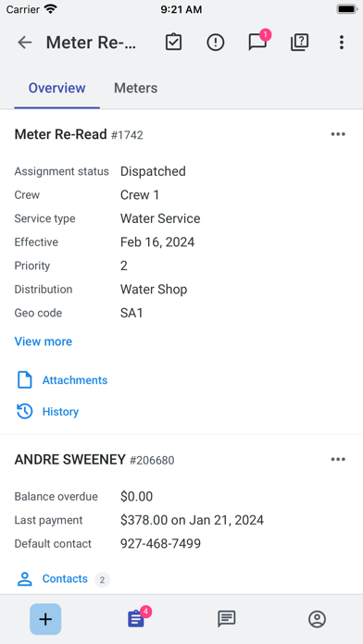The width and height of the screenshot is (363, 644).
Task: Open comments with one notification badge
Action: coord(259,41)
